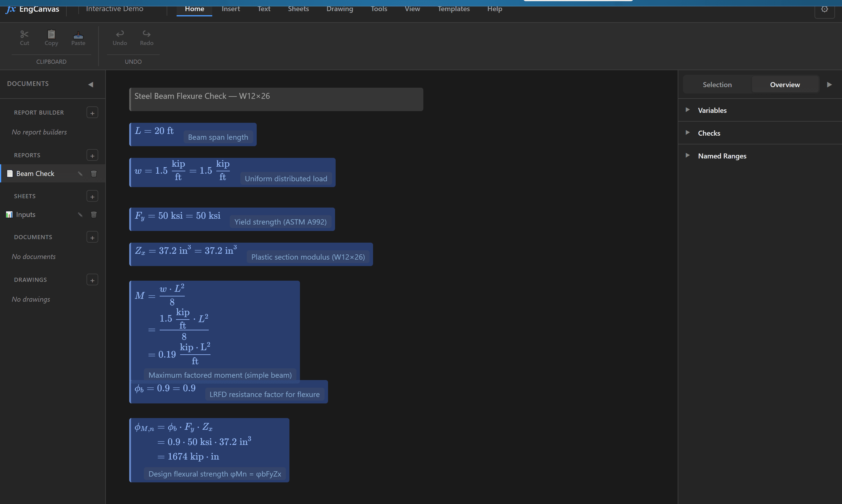Switch to the Selection panel tab

(x=717, y=84)
